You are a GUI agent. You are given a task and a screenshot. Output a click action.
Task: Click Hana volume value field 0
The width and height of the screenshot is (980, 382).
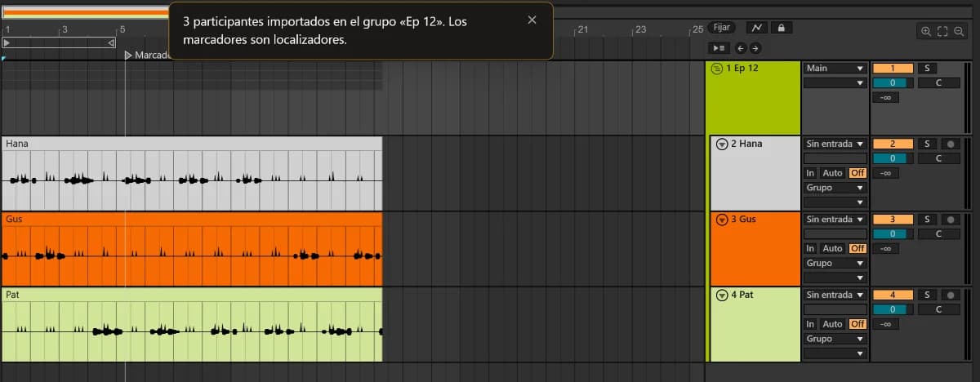(x=893, y=158)
